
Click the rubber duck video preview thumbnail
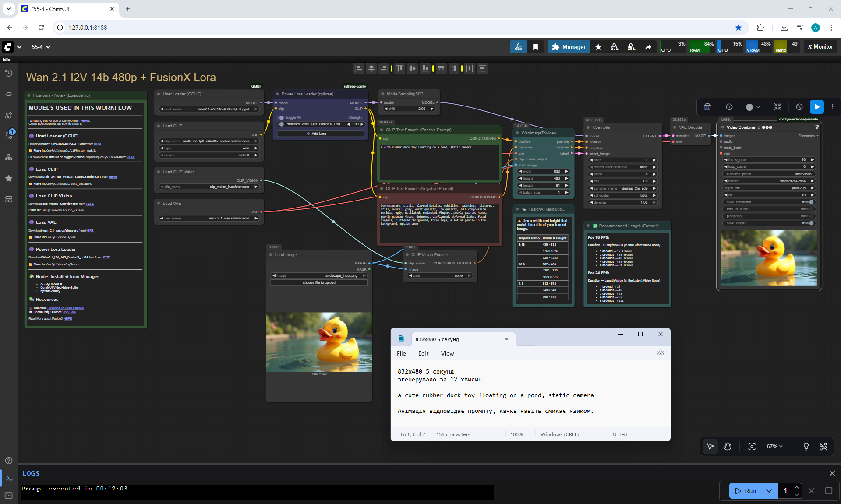click(769, 258)
